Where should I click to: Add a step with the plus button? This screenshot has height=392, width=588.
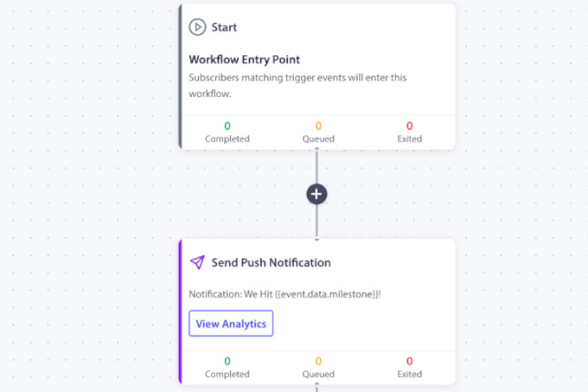tap(316, 194)
